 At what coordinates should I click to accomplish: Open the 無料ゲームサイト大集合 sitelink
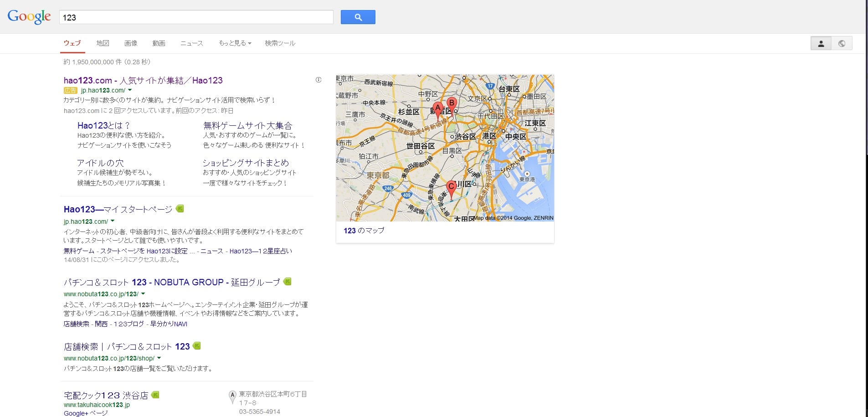(x=247, y=125)
